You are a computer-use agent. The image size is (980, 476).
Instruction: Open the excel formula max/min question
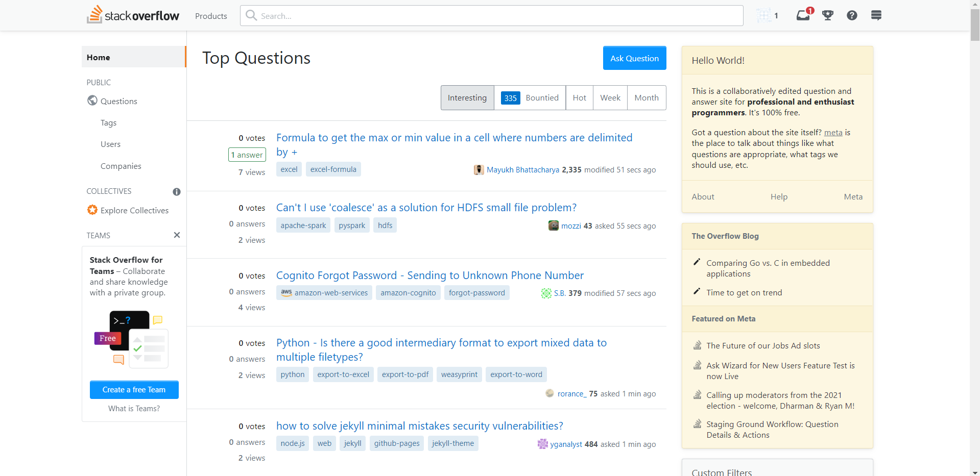tap(454, 144)
